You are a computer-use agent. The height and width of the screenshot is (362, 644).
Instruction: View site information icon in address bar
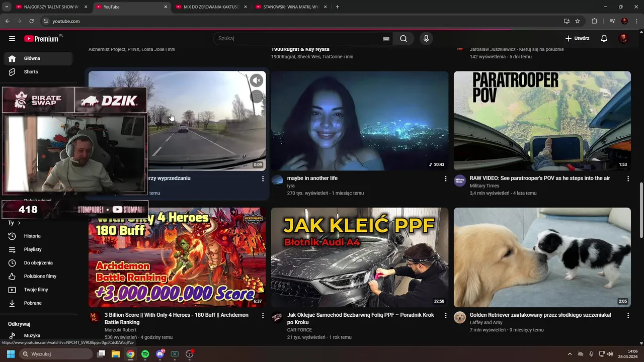46,21
